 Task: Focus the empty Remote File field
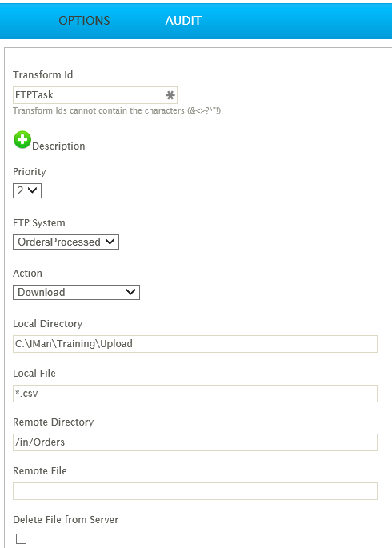point(195,491)
